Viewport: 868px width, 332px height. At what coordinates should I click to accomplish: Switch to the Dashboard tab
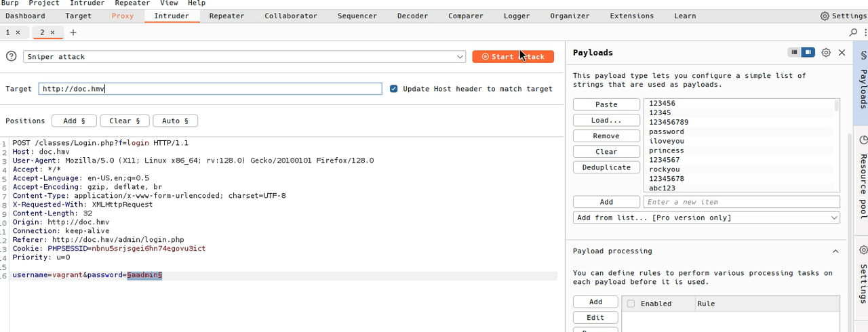(25, 16)
